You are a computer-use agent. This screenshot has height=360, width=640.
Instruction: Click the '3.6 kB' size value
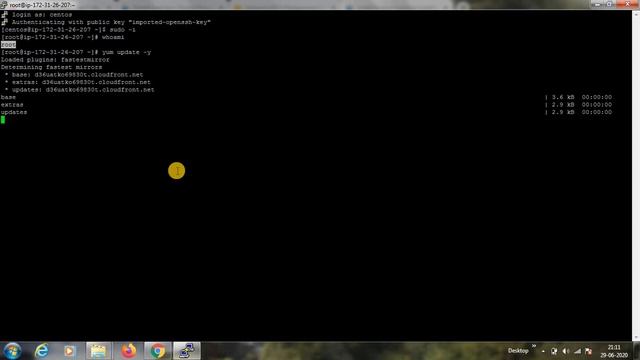tap(563, 97)
